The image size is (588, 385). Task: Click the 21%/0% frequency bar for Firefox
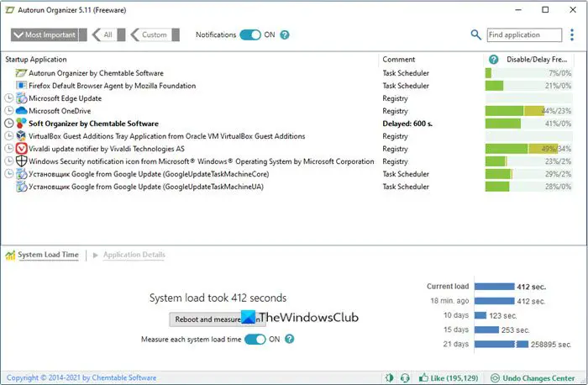[x=528, y=86]
